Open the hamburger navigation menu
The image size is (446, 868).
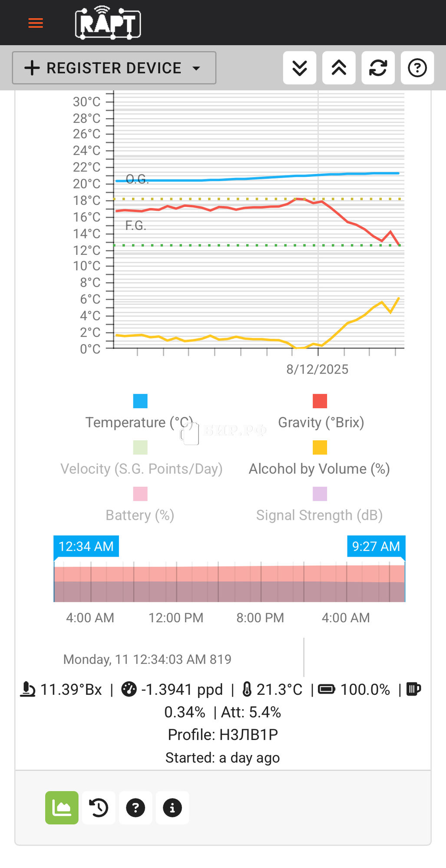coord(36,23)
